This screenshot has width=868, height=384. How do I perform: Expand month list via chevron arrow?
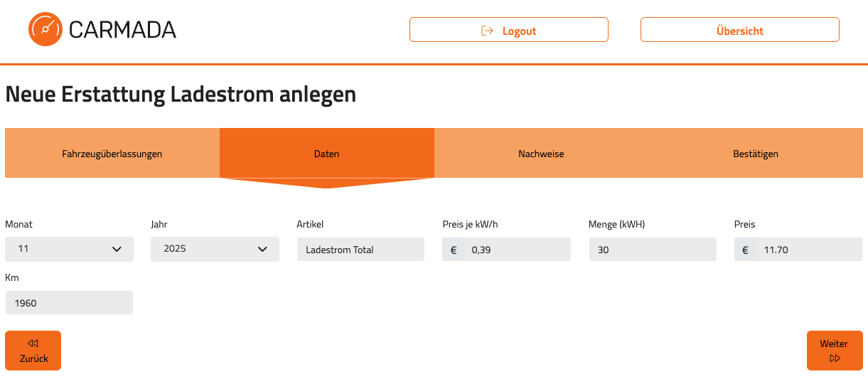[117, 249]
